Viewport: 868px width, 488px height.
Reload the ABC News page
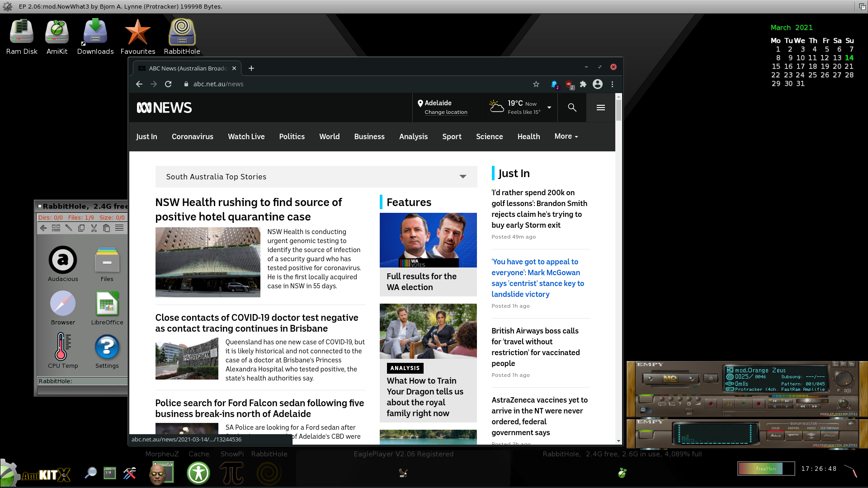[168, 84]
